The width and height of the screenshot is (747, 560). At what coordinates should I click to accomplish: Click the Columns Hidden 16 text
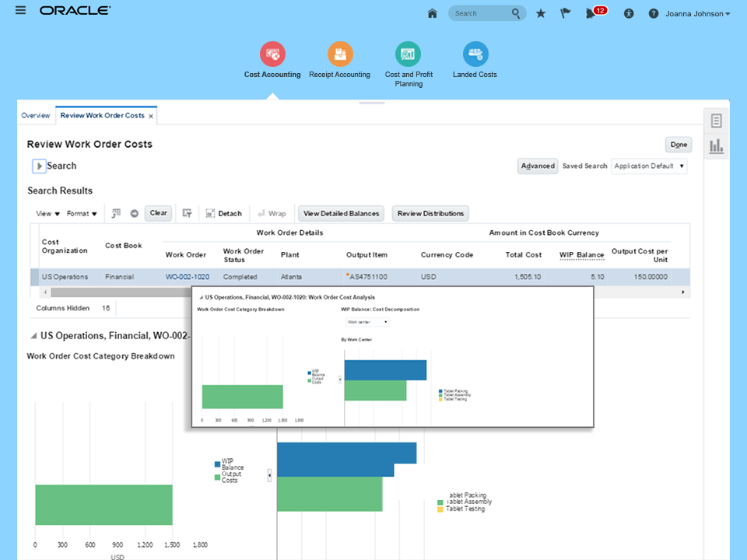[73, 308]
